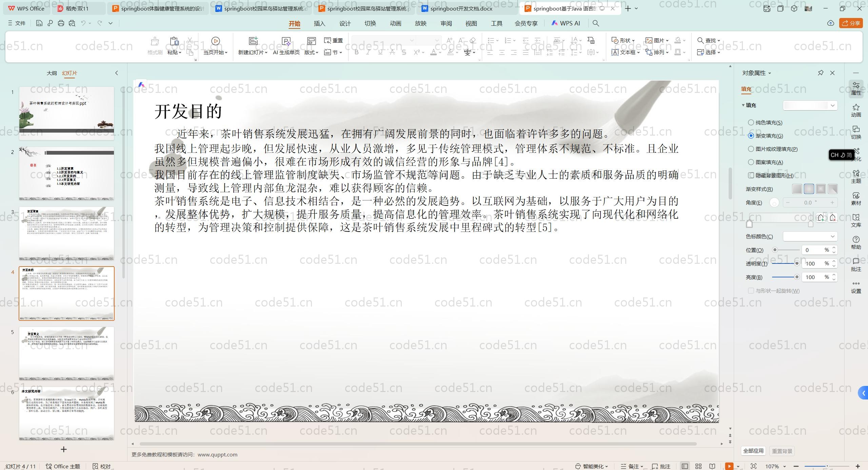Click the Apply to All button
The height and width of the screenshot is (470, 868).
[x=753, y=451]
